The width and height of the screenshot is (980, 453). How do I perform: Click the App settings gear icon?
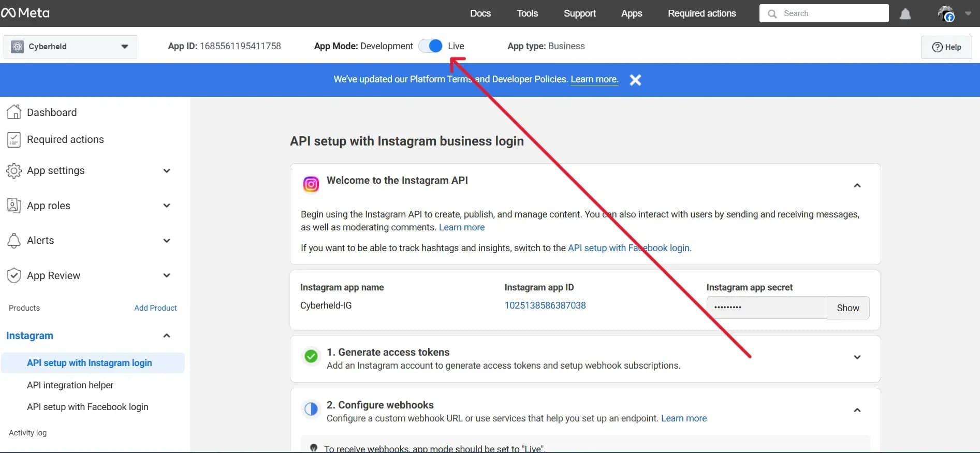(14, 170)
